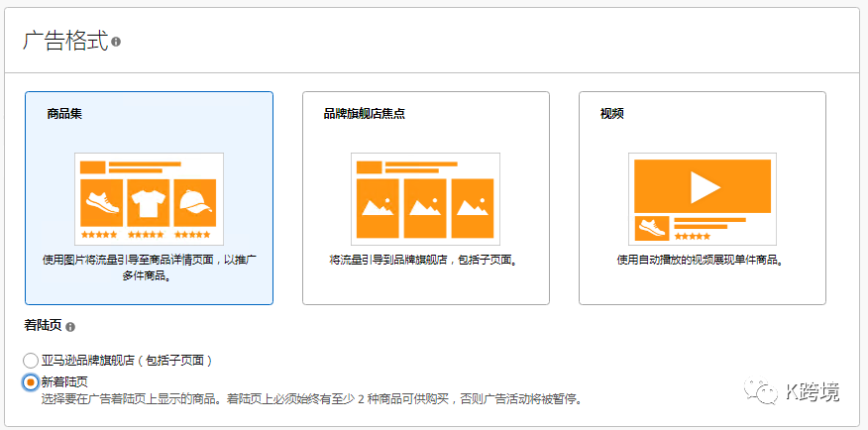Click the video play illustration in 视频 card
This screenshot has width=868, height=430.
pyautogui.click(x=703, y=199)
